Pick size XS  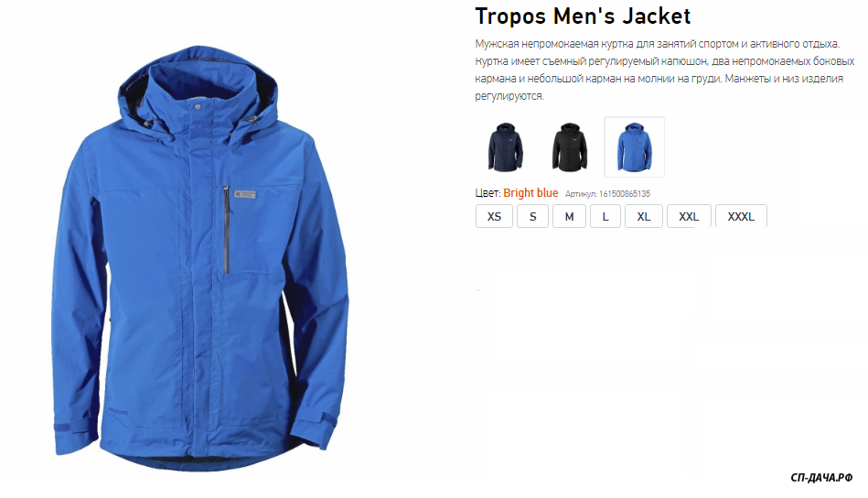494,217
